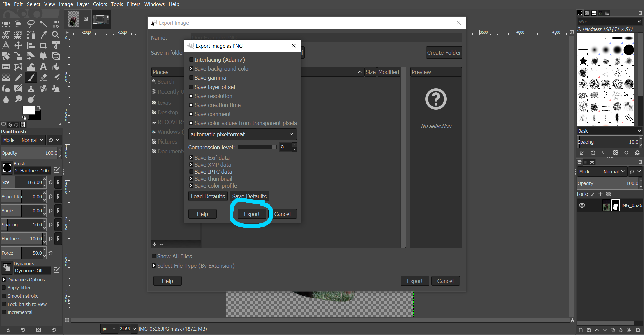Image resolution: width=644 pixels, height=335 pixels.
Task: Click Load Defaults button
Action: [x=208, y=196]
